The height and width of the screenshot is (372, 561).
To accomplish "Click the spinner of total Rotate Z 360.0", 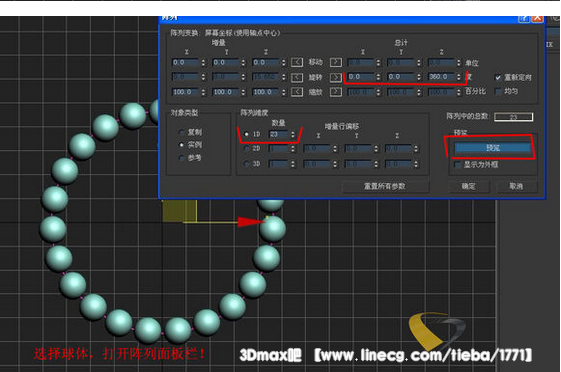I will click(x=459, y=77).
